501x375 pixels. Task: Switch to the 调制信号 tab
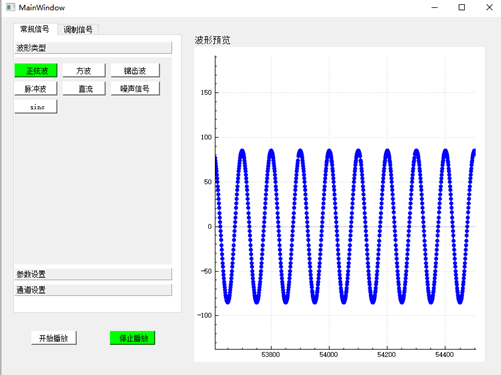click(78, 30)
